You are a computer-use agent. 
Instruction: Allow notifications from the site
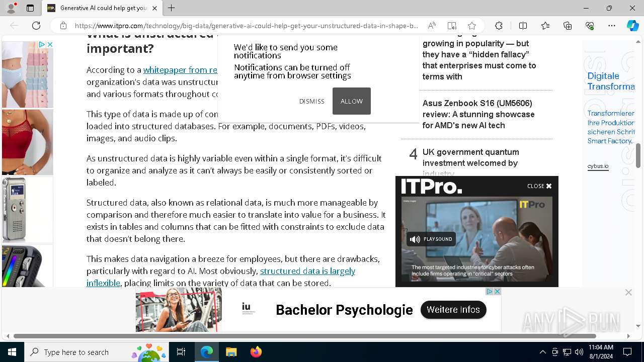(x=352, y=101)
